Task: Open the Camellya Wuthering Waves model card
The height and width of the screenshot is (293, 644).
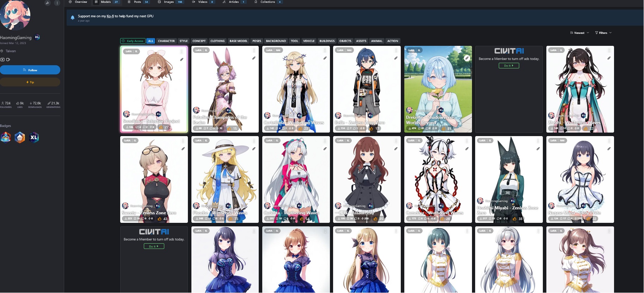Action: pos(438,179)
